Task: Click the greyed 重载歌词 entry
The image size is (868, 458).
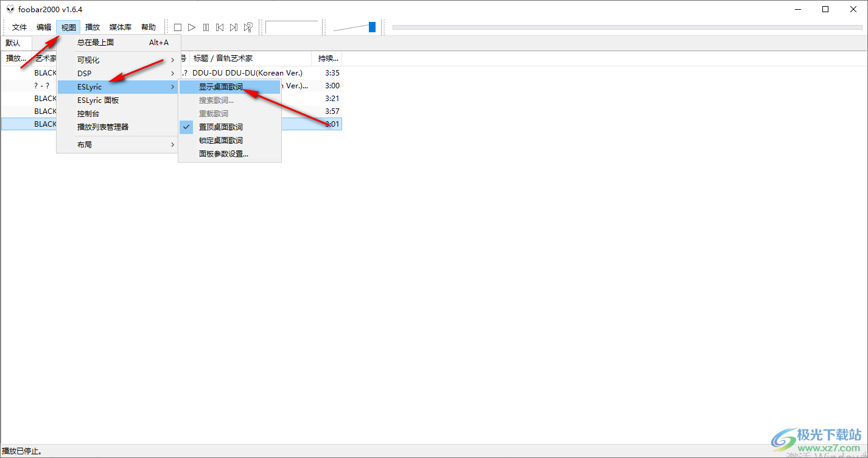Action: click(x=229, y=114)
